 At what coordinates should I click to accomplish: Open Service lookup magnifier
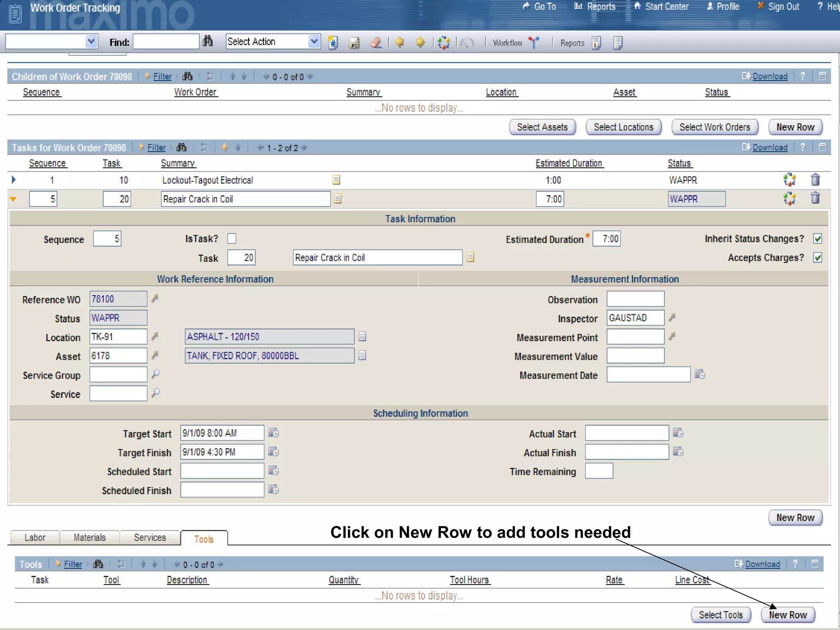(155, 393)
